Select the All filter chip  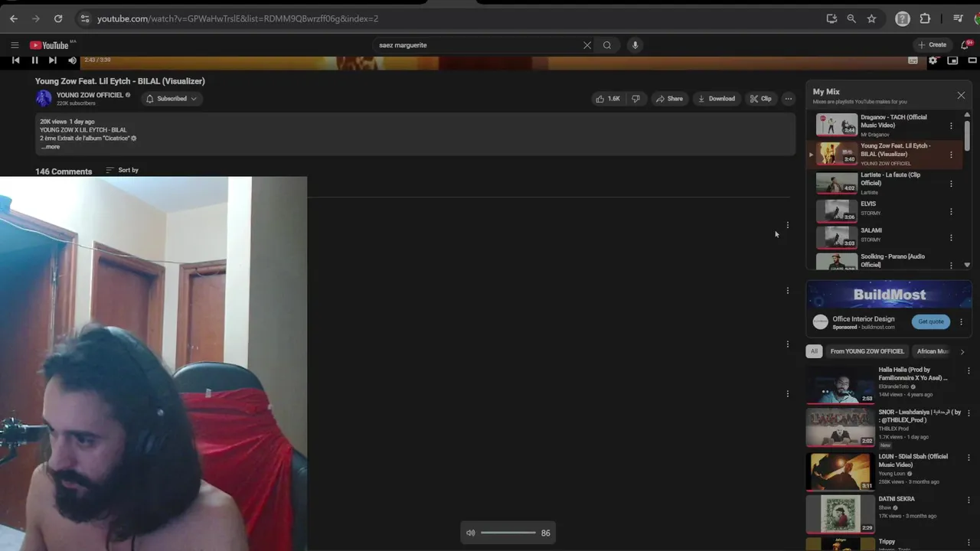click(x=814, y=351)
